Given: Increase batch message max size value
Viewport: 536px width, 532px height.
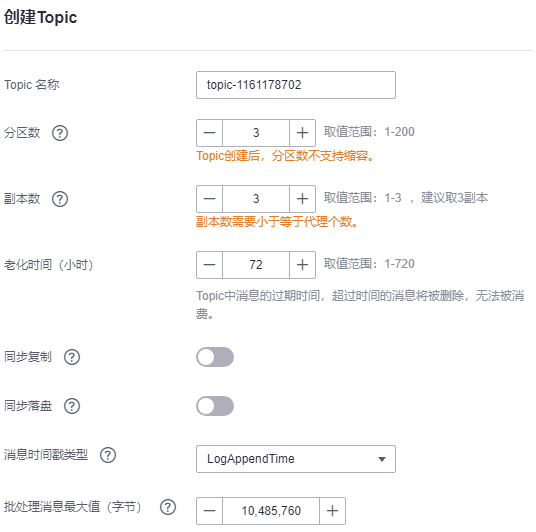Looking at the screenshot, I should point(332,511).
